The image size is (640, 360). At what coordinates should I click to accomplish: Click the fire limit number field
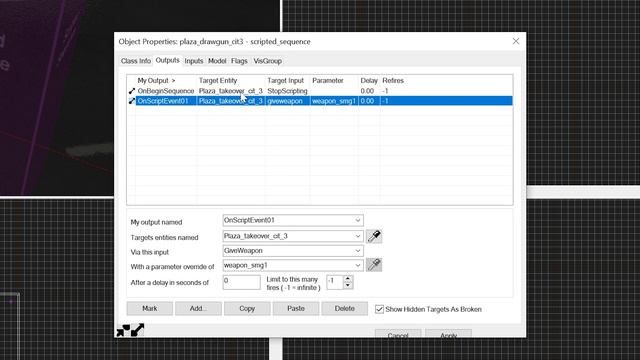pyautogui.click(x=335, y=282)
